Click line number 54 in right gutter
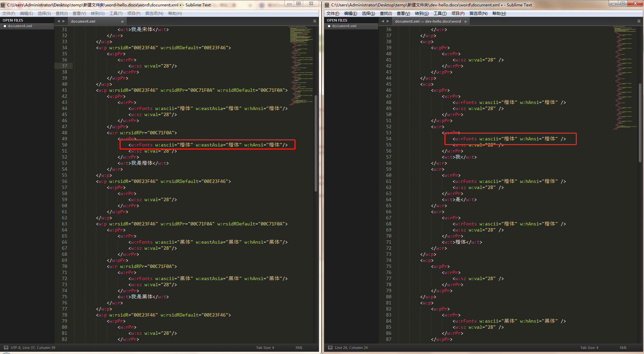The image size is (644, 354). click(389, 139)
